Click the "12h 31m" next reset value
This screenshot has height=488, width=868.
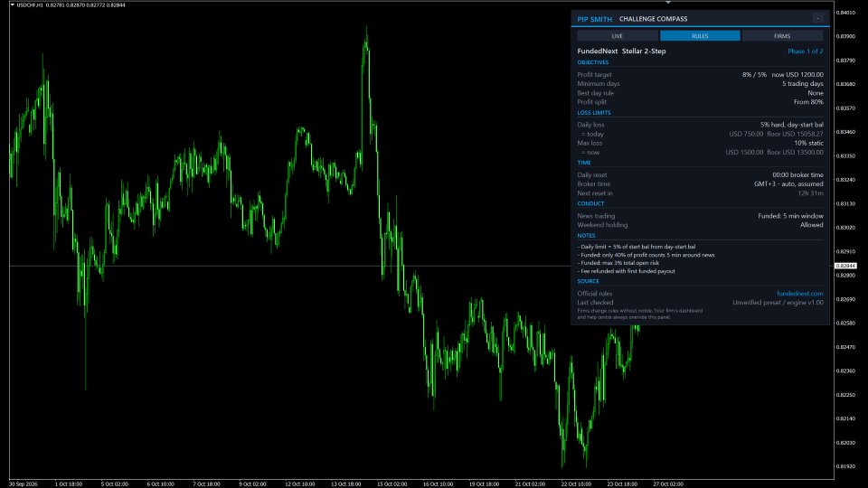[x=810, y=193]
